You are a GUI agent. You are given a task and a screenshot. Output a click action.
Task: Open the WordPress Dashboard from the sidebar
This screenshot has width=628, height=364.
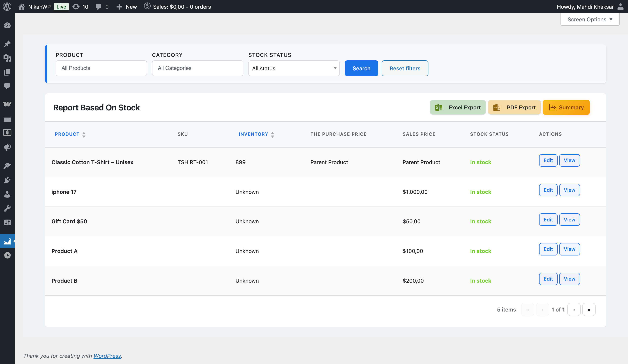click(x=7, y=25)
